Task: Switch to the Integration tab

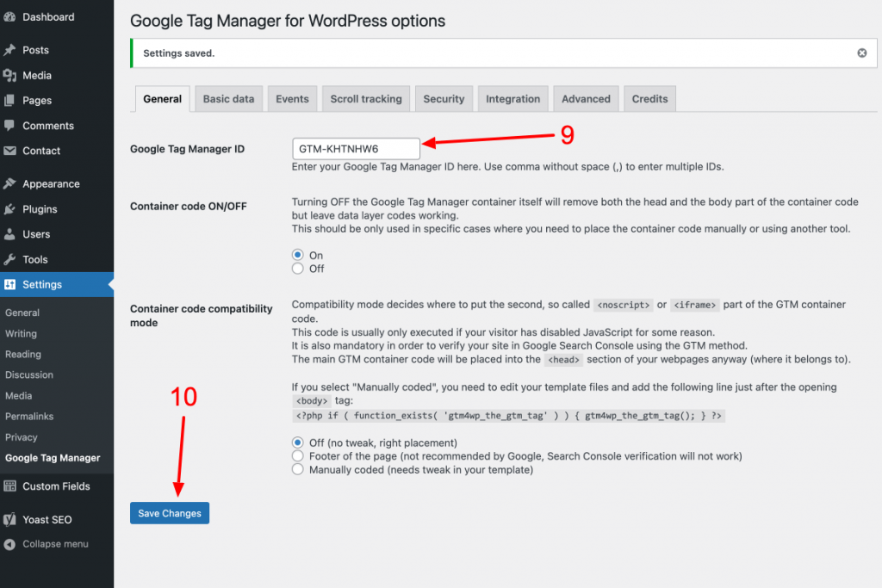Action: tap(513, 99)
